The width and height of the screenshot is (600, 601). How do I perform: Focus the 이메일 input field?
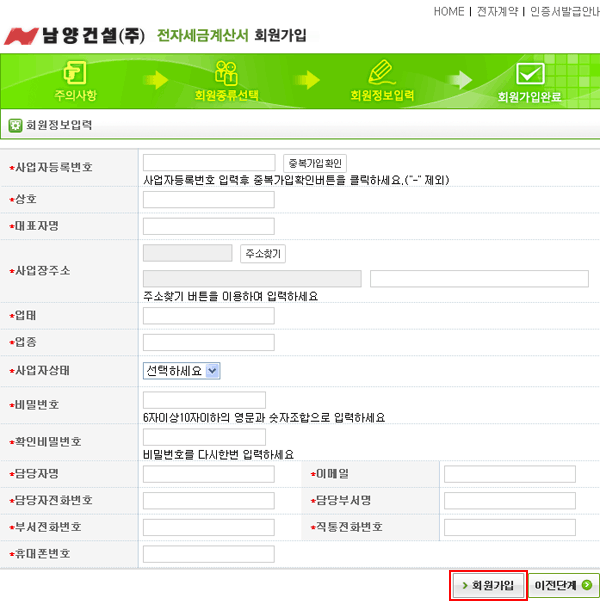coord(510,474)
